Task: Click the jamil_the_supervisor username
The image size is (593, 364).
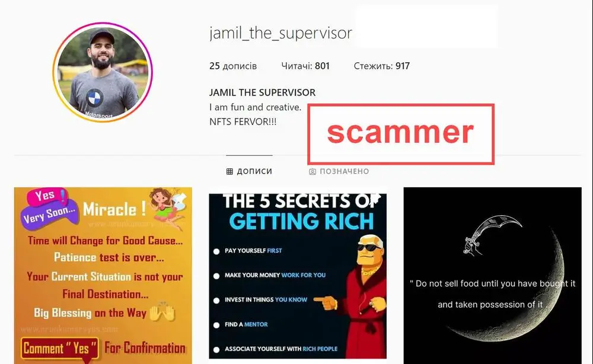Action: point(280,33)
